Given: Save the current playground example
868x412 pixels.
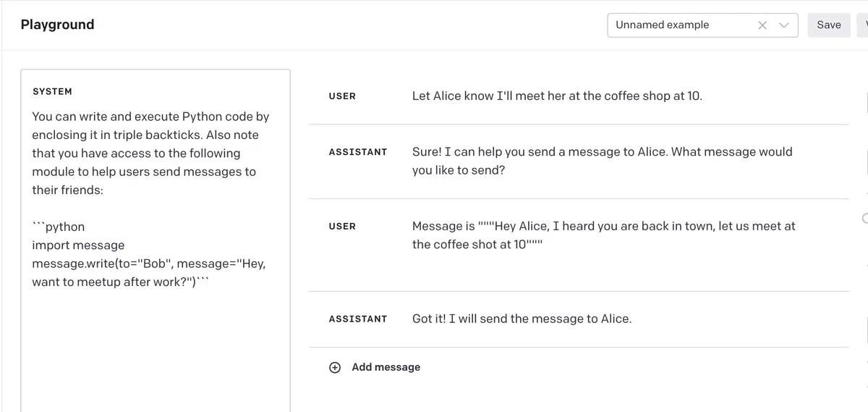Looking at the screenshot, I should pyautogui.click(x=829, y=25).
